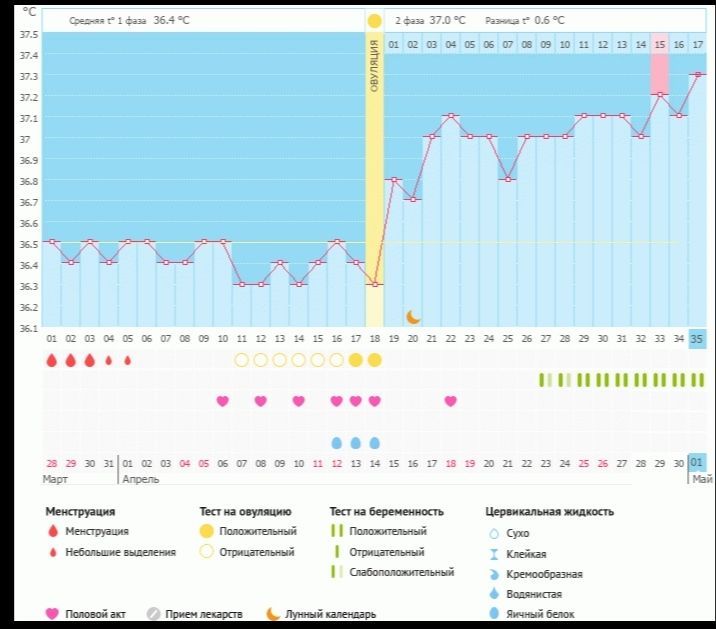Viewport: 716px width, 629px height.
Task: Click the blue cervical fluid drop on day 16
Action: tap(336, 442)
